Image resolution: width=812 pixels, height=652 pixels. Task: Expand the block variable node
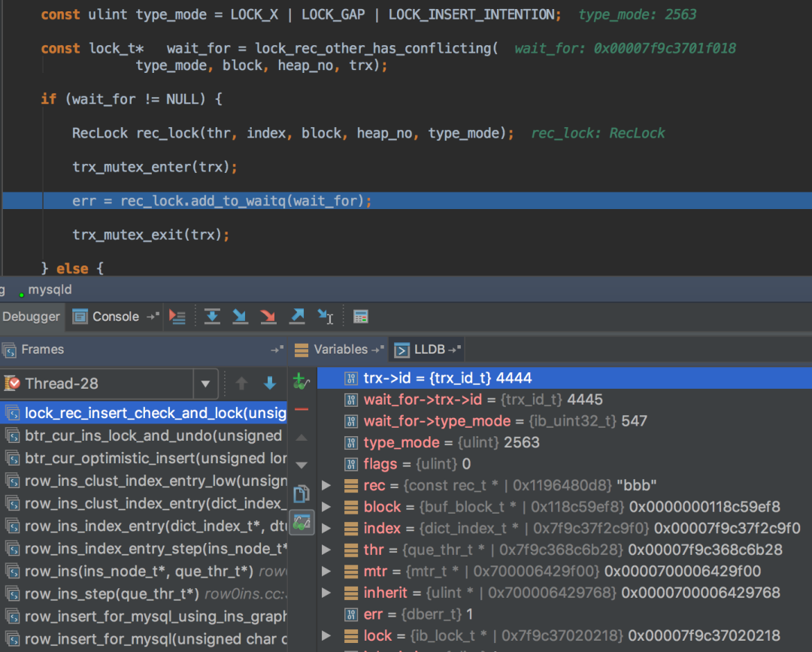326,506
